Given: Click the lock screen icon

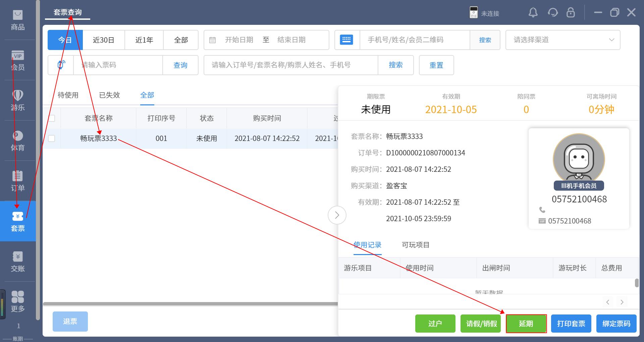Looking at the screenshot, I should [x=571, y=13].
